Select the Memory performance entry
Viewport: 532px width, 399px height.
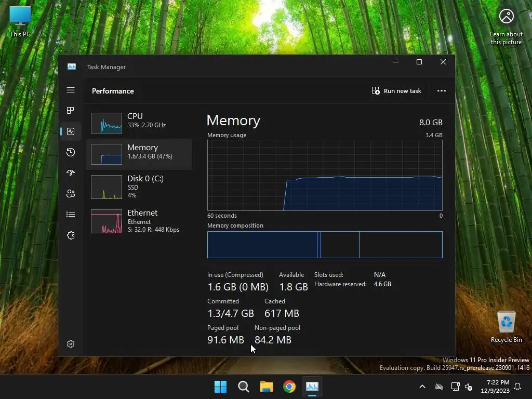click(x=139, y=154)
